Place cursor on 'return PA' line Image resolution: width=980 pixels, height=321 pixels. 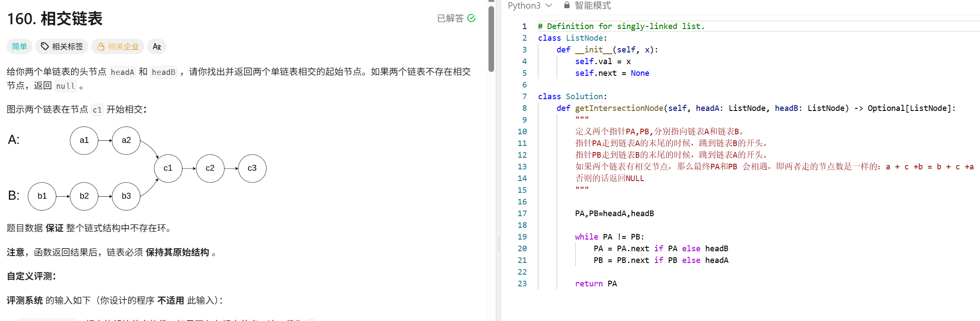pos(596,284)
